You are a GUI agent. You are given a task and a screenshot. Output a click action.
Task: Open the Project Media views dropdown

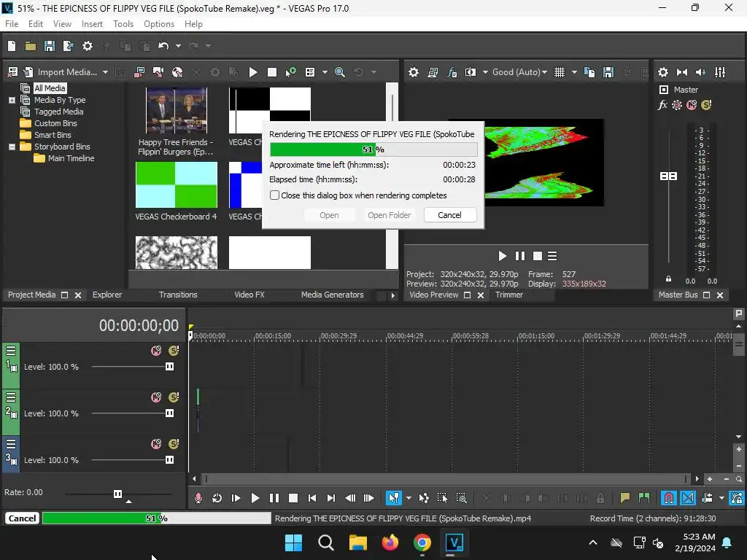[x=325, y=72]
